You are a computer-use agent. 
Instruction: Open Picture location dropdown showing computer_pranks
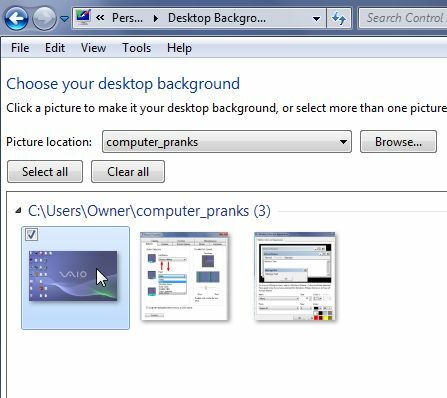tap(227, 142)
